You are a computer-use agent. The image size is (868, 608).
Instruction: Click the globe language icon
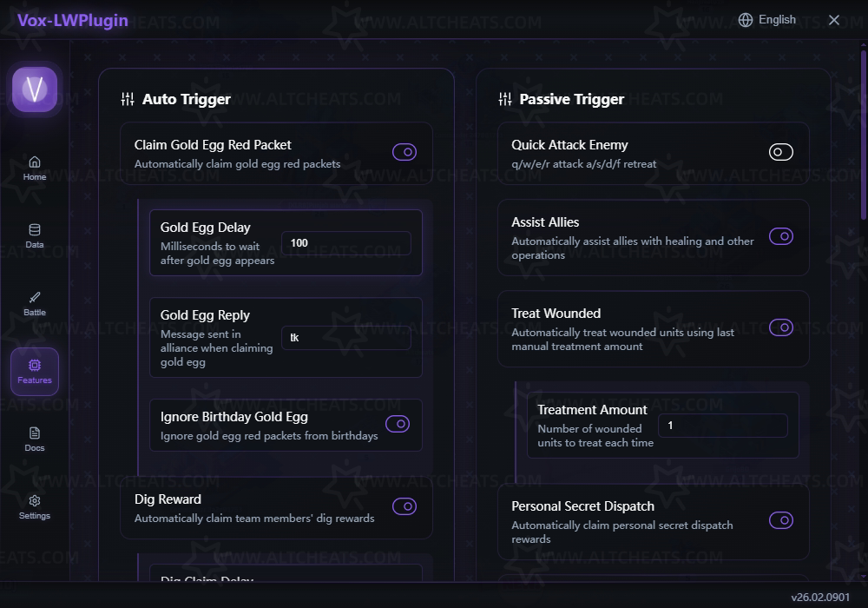pos(746,20)
